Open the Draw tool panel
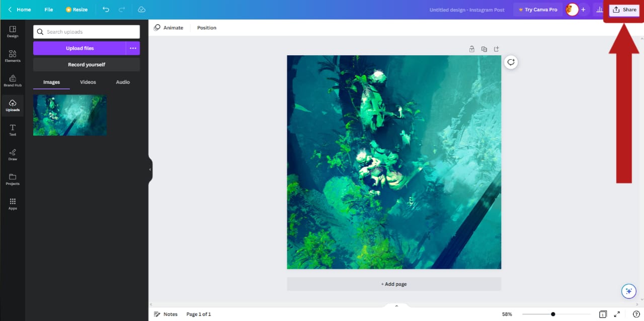 pos(13,155)
